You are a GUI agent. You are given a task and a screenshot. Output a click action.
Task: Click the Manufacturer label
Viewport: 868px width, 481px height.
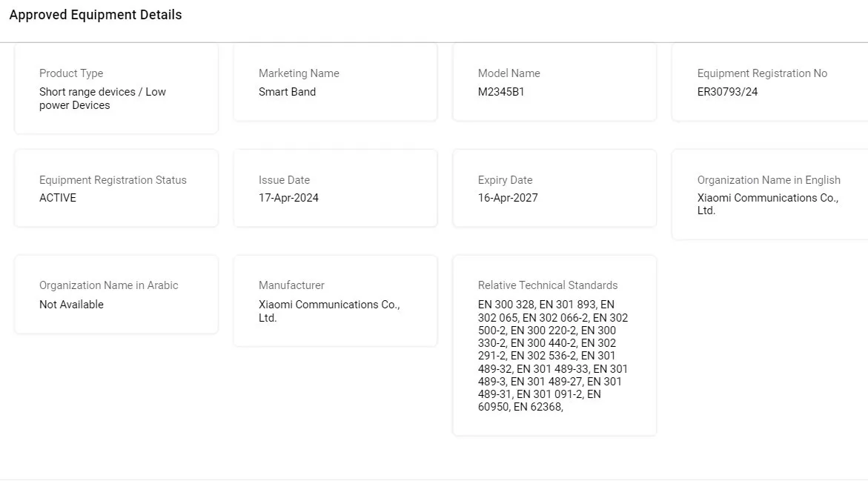(291, 285)
